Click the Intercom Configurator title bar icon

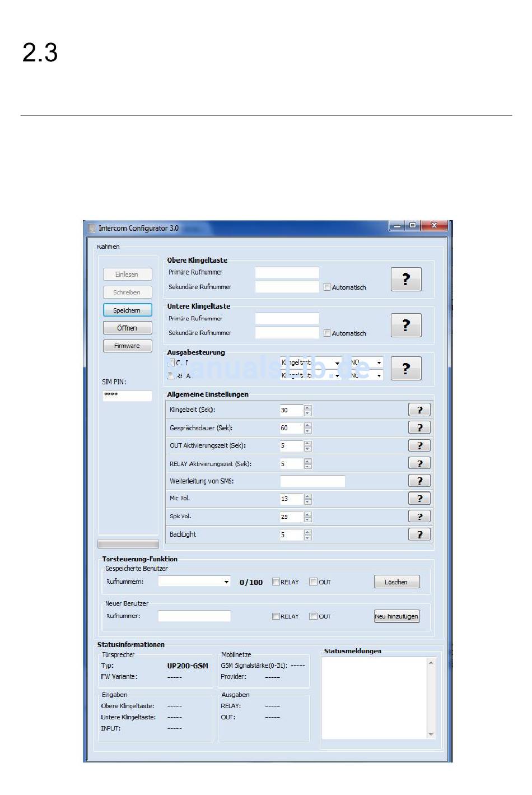coord(92,229)
